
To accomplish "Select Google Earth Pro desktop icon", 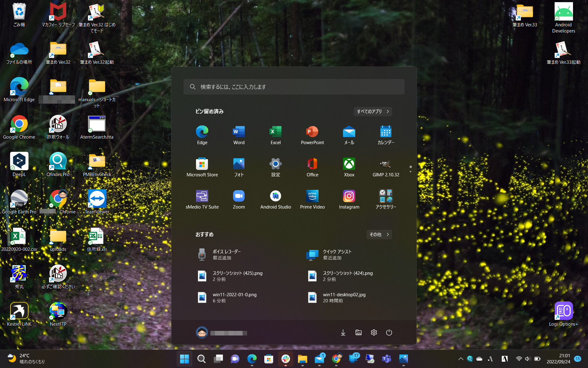I will 19,202.
